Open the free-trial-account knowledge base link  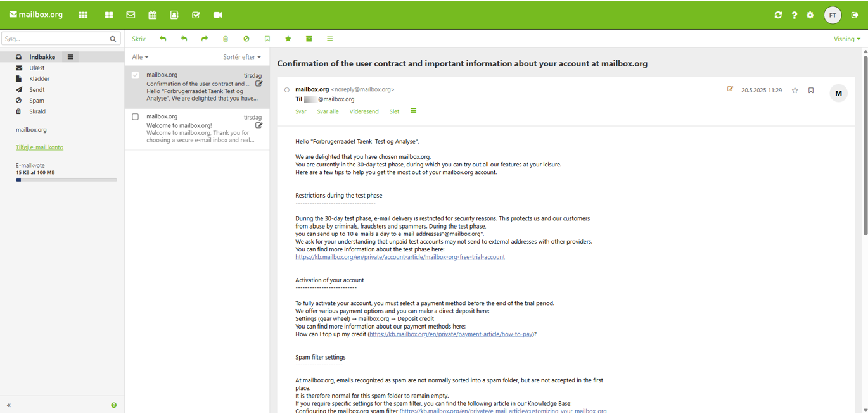coord(400,257)
